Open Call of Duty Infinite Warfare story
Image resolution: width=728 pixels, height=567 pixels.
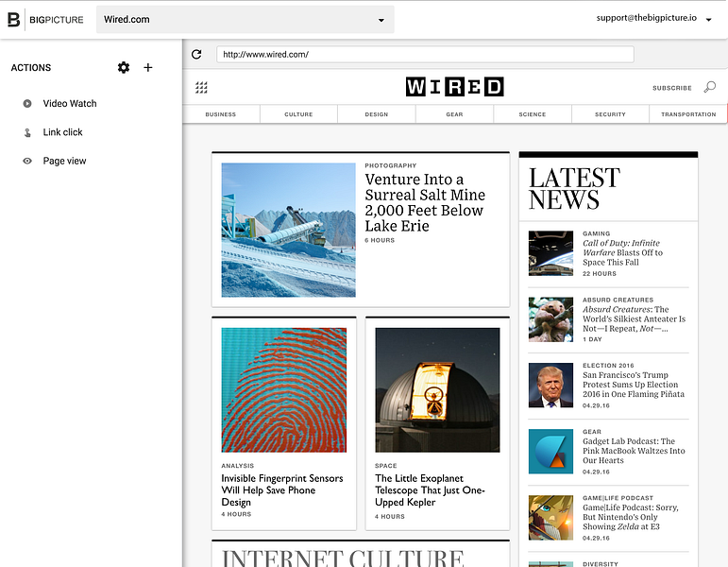click(622, 253)
